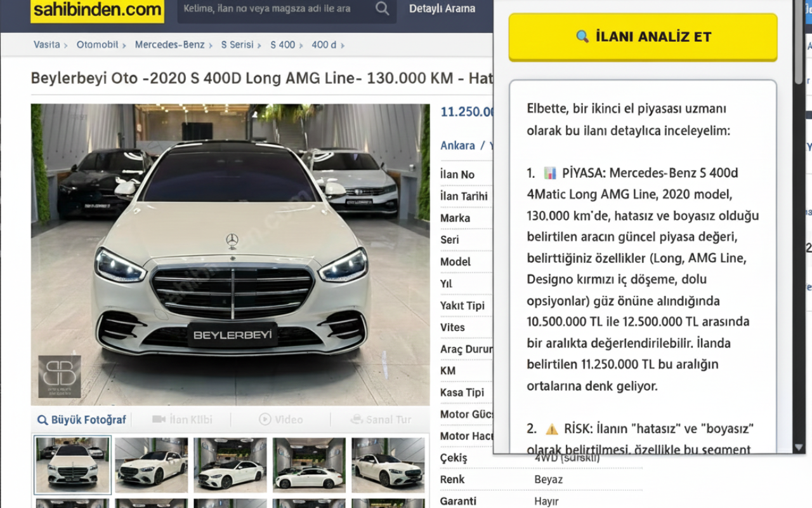Click the RİSK heading in analysis
Screen dimensions: 812x508
pos(579,429)
